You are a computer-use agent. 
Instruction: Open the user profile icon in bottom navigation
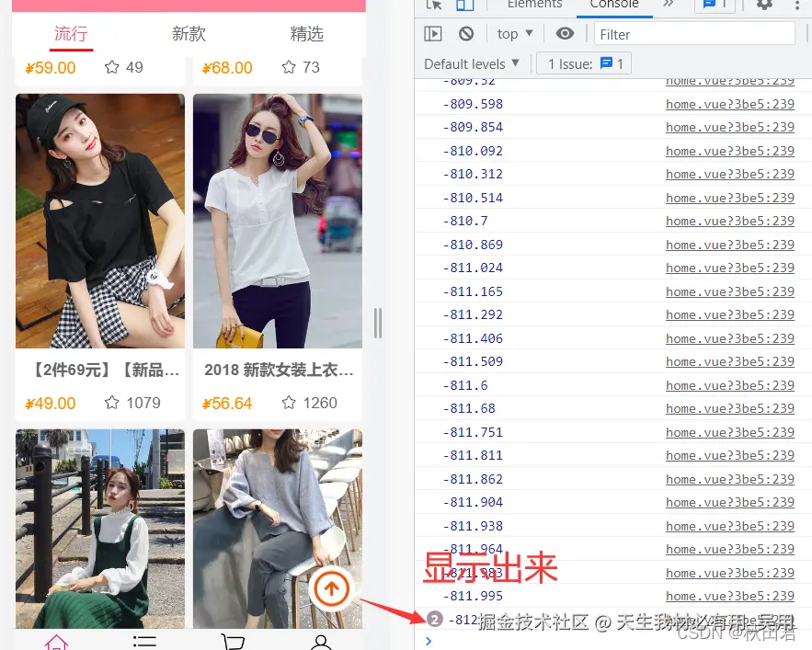pyautogui.click(x=320, y=641)
